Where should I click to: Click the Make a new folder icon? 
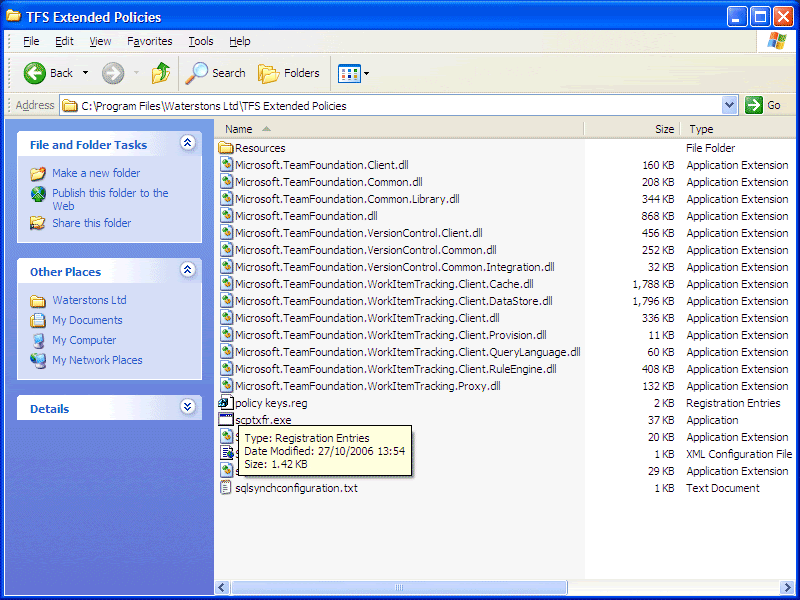point(38,173)
